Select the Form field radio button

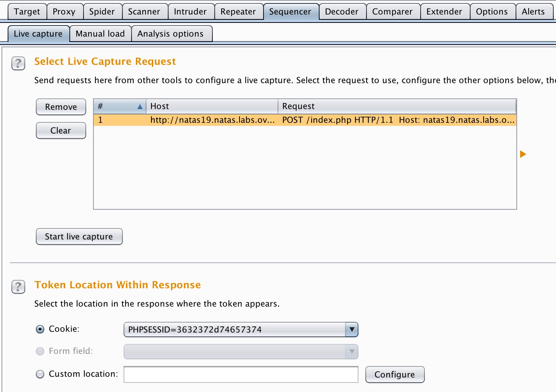click(40, 351)
